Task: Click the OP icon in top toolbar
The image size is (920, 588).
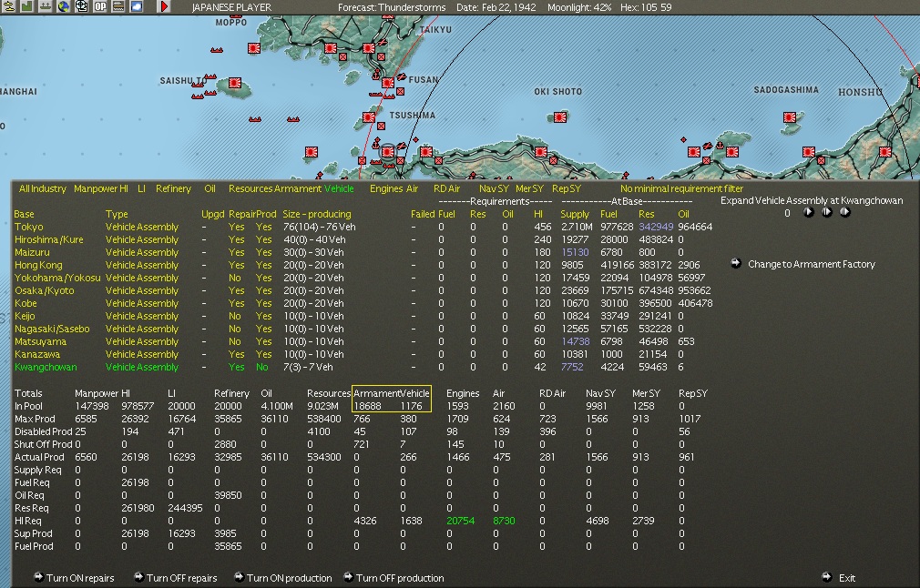Action: pyautogui.click(x=100, y=7)
